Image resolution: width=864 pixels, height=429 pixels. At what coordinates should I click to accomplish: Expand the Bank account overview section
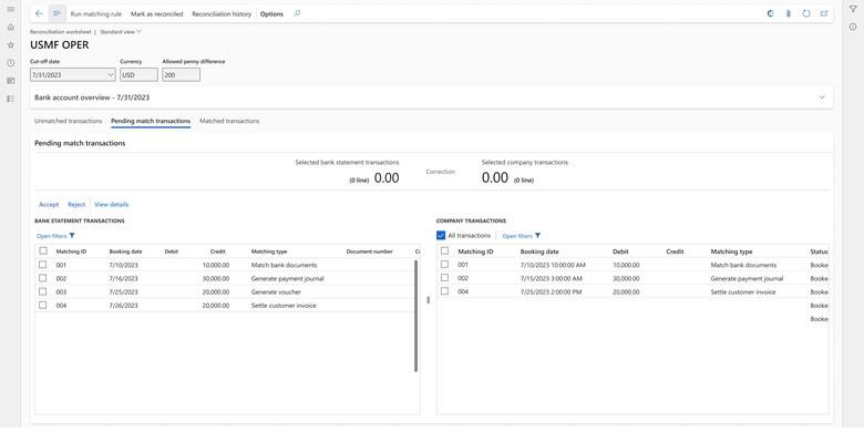[821, 98]
